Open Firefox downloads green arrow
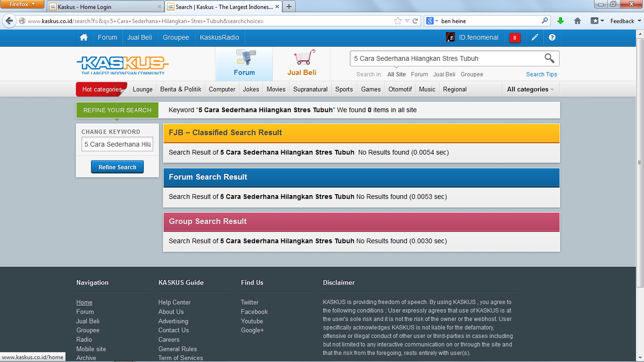The image size is (644, 362). [560, 21]
